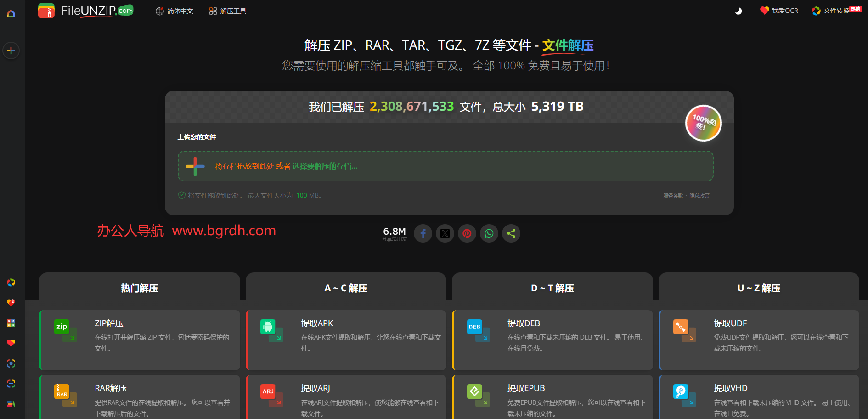Click 选择要解压的存档 to pick a file
This screenshot has width=868, height=419.
pyautogui.click(x=325, y=166)
